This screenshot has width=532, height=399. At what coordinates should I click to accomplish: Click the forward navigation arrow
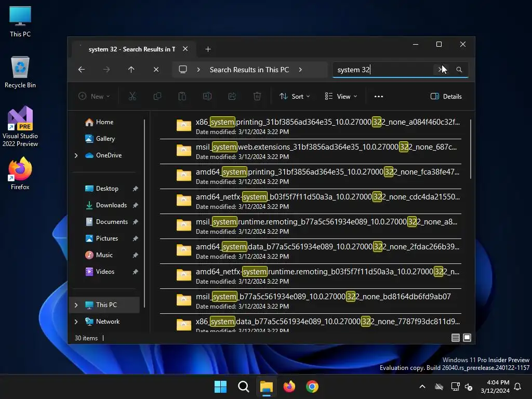pos(107,70)
